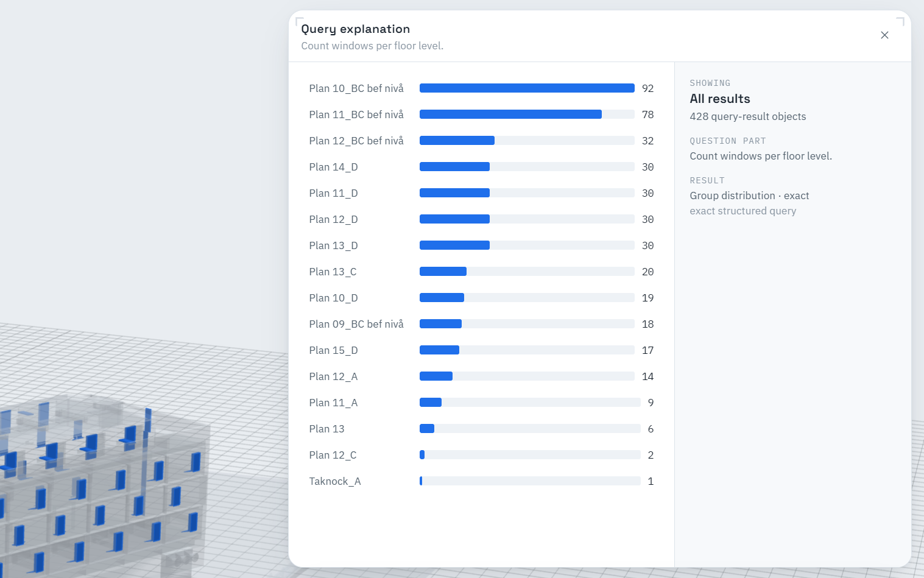Click the distribution bar for Plan 12_D
Screen dimensions: 924x578
[527, 219]
